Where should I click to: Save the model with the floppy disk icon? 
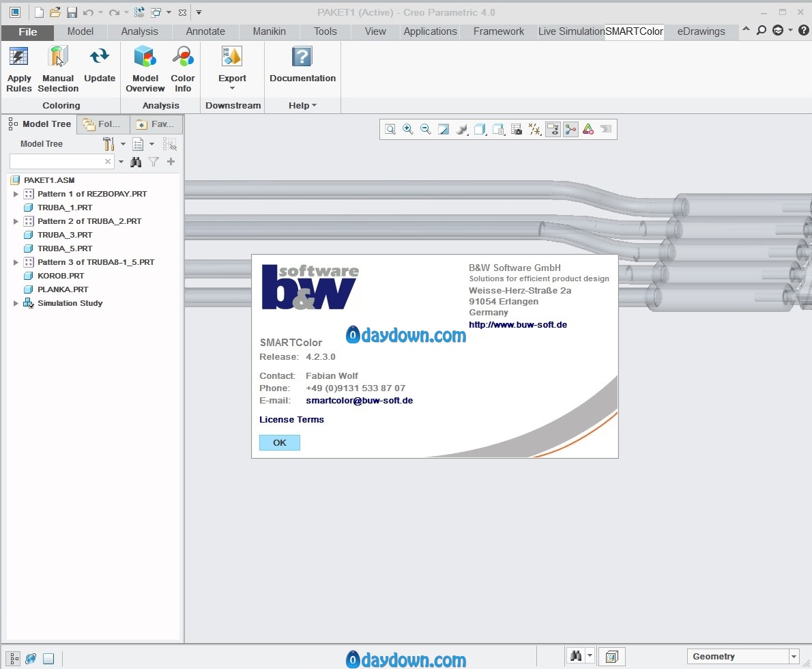pos(72,12)
